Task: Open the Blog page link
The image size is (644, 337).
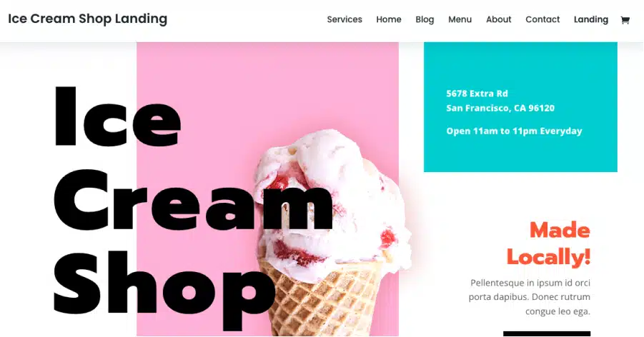Action: (x=425, y=20)
